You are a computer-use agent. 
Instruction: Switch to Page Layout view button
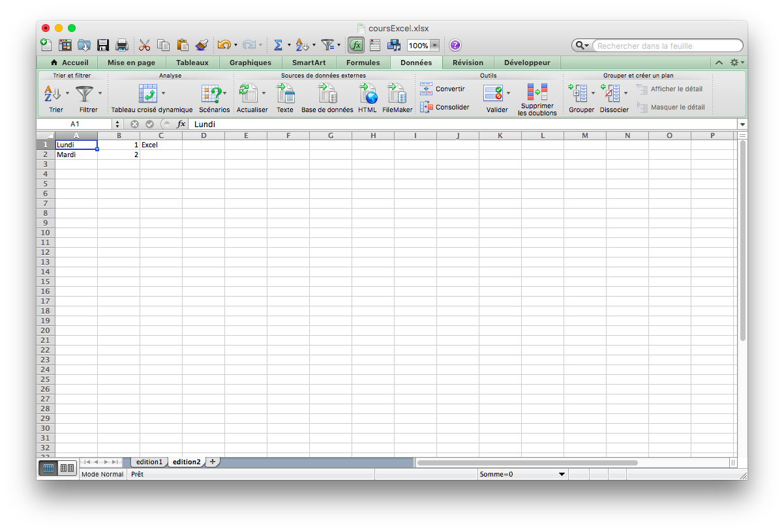pyautogui.click(x=67, y=467)
